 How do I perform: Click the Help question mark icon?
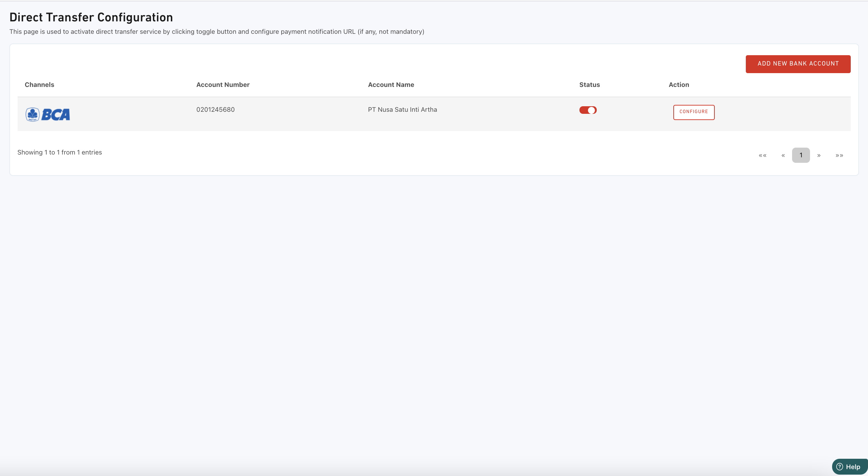(840, 467)
